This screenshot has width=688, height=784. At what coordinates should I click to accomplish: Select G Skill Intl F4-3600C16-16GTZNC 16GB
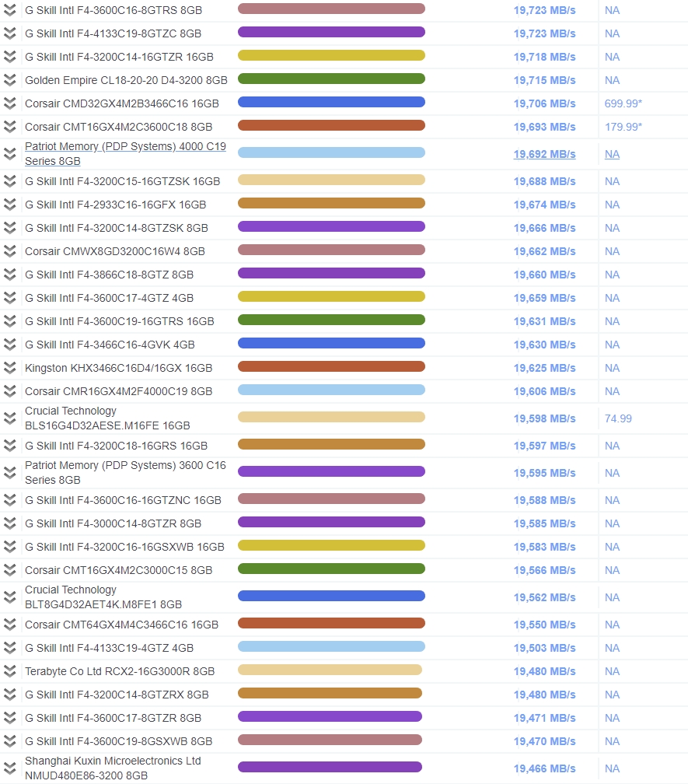[123, 500]
